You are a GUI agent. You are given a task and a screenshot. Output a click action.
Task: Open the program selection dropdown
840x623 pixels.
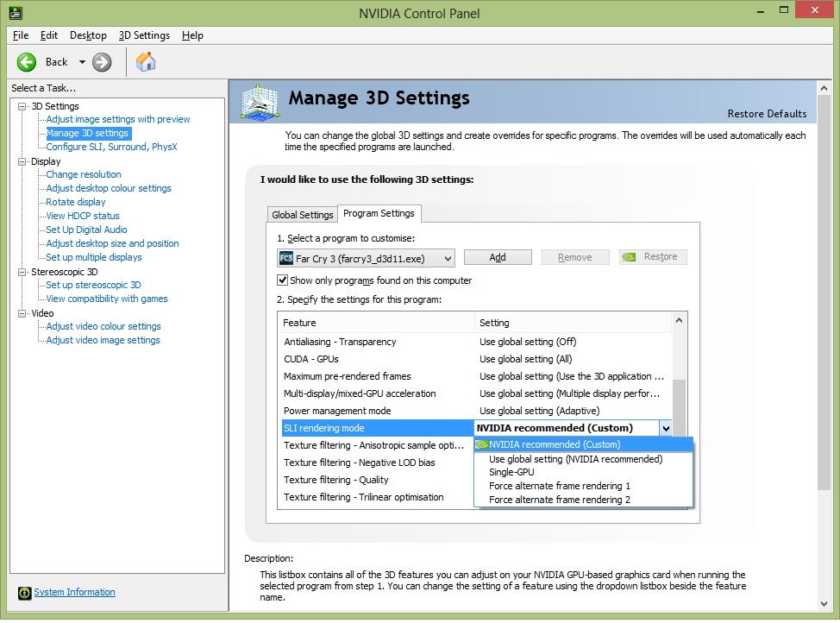click(x=448, y=258)
